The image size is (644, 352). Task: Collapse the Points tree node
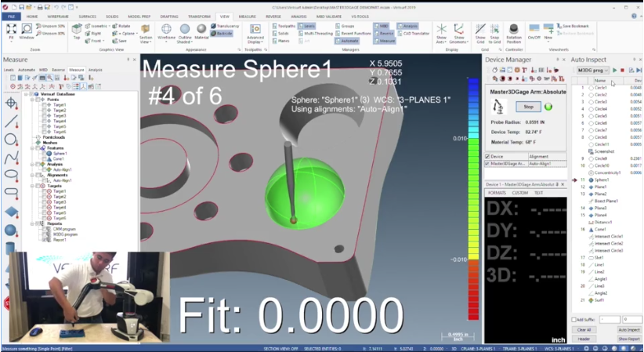(x=32, y=99)
